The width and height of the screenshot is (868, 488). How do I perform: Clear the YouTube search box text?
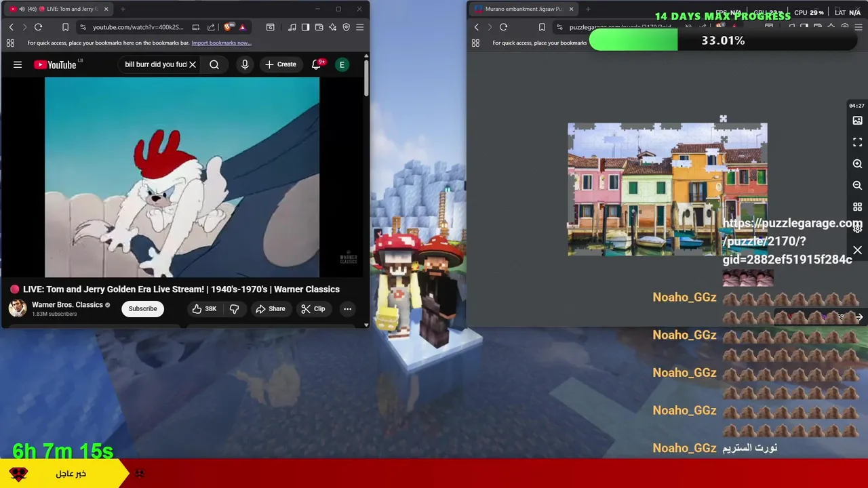pos(193,64)
